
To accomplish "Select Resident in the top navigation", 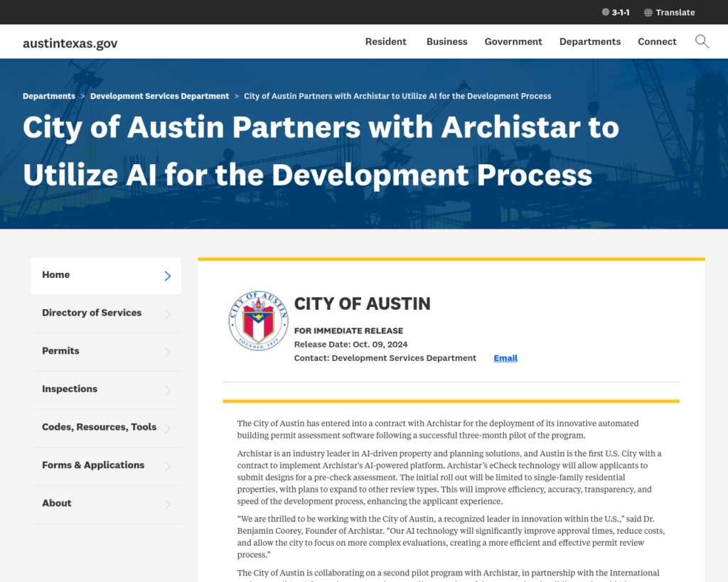I will [385, 41].
